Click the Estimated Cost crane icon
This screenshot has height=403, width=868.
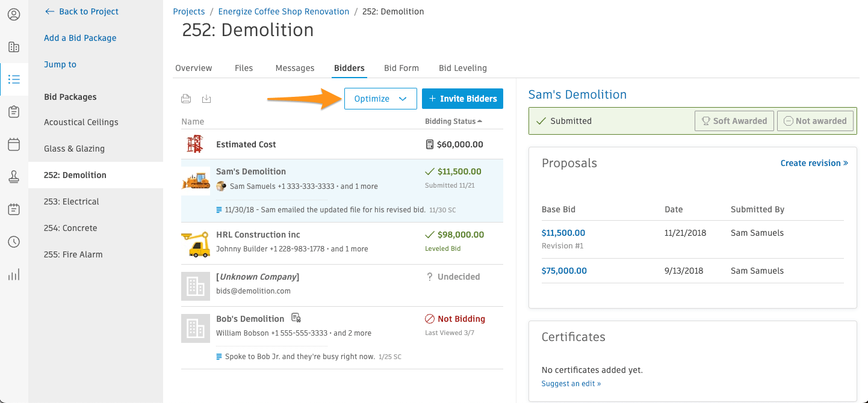click(195, 144)
